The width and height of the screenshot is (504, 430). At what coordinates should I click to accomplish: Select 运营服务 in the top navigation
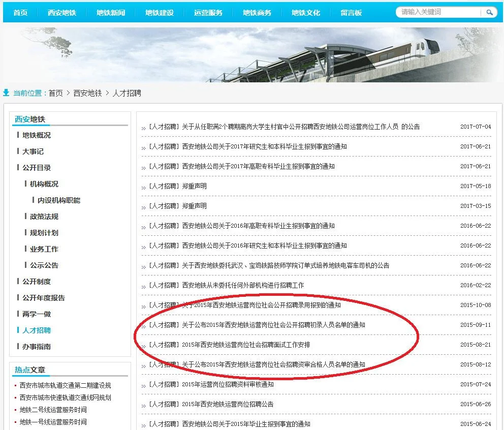(x=207, y=12)
